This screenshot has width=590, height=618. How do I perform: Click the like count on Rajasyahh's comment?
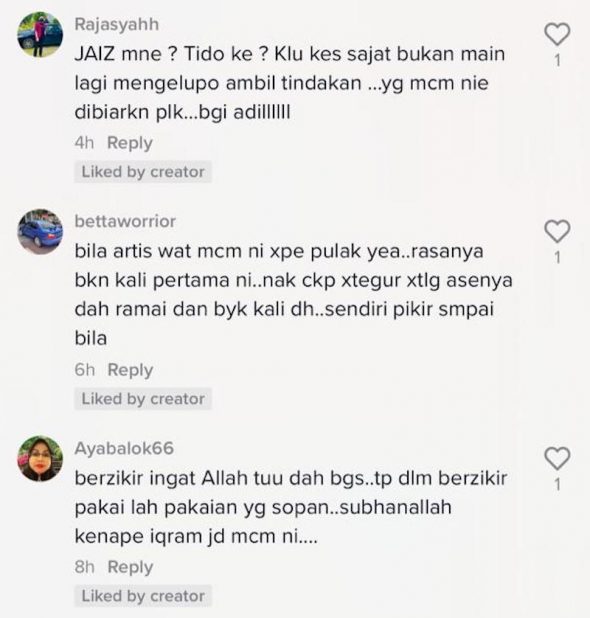557,60
